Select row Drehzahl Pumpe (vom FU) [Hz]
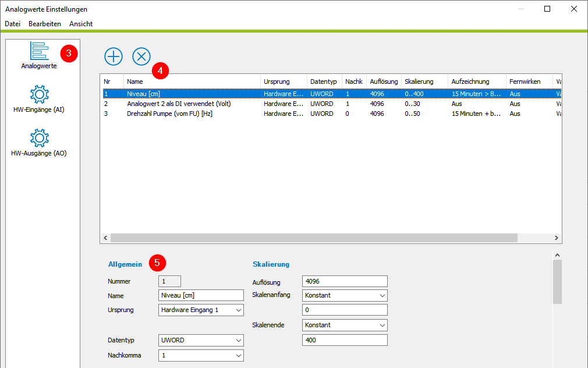588x368 pixels. 332,114
